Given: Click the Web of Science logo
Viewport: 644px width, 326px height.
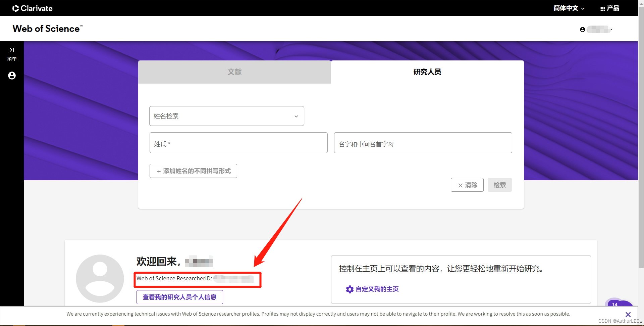Looking at the screenshot, I should coord(47,28).
